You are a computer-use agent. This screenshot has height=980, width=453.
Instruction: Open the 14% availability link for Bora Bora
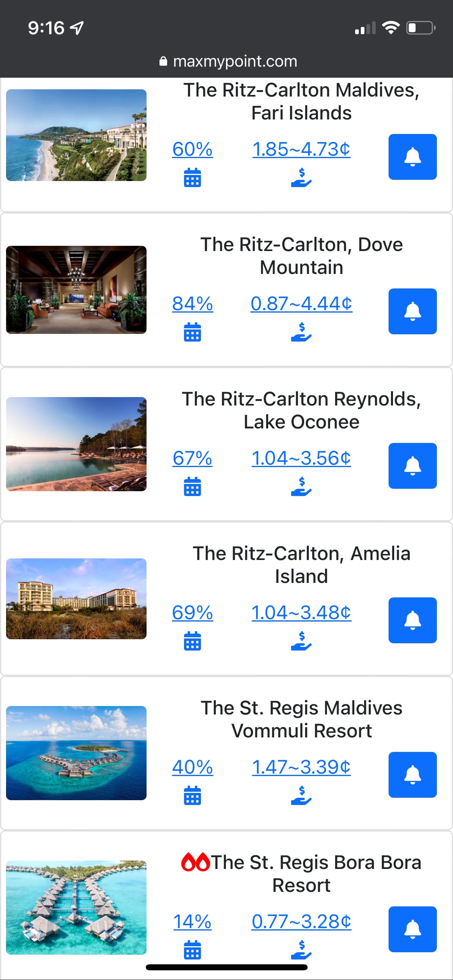tap(192, 922)
